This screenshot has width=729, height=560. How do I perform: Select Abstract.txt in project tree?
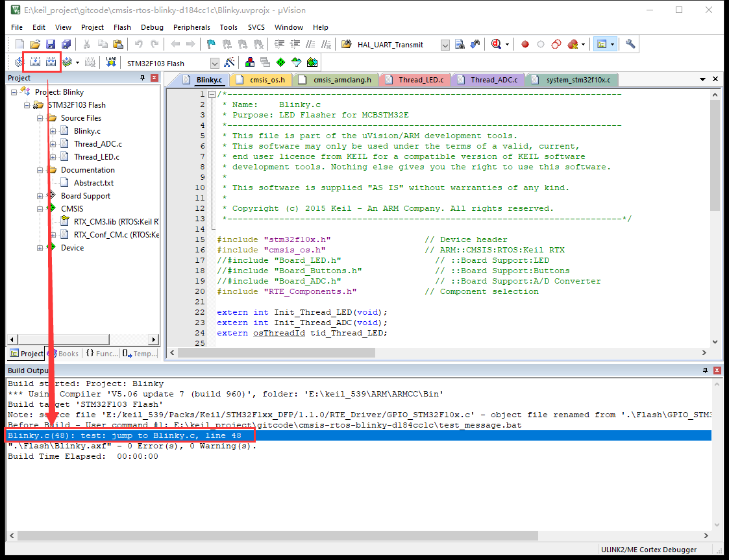point(93,183)
